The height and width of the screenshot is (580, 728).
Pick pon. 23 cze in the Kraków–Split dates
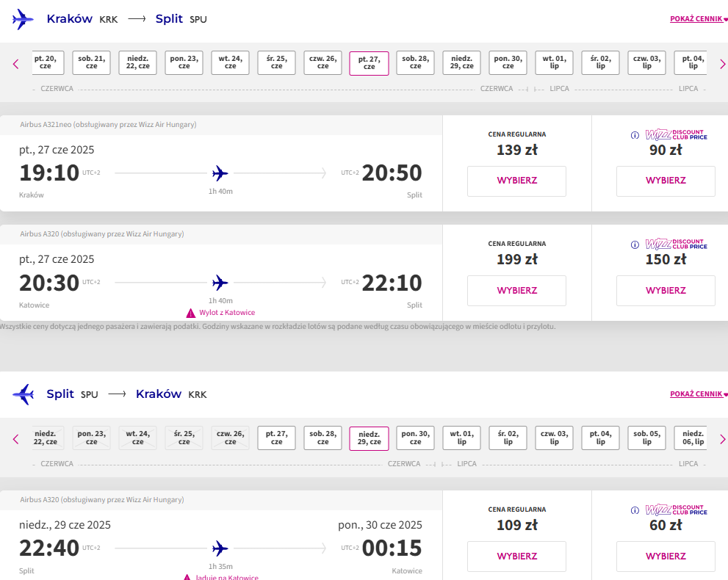[184, 62]
